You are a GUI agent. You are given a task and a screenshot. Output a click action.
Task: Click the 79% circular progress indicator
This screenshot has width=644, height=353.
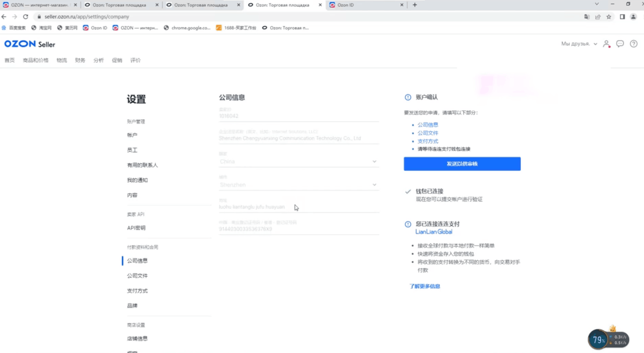tap(597, 340)
